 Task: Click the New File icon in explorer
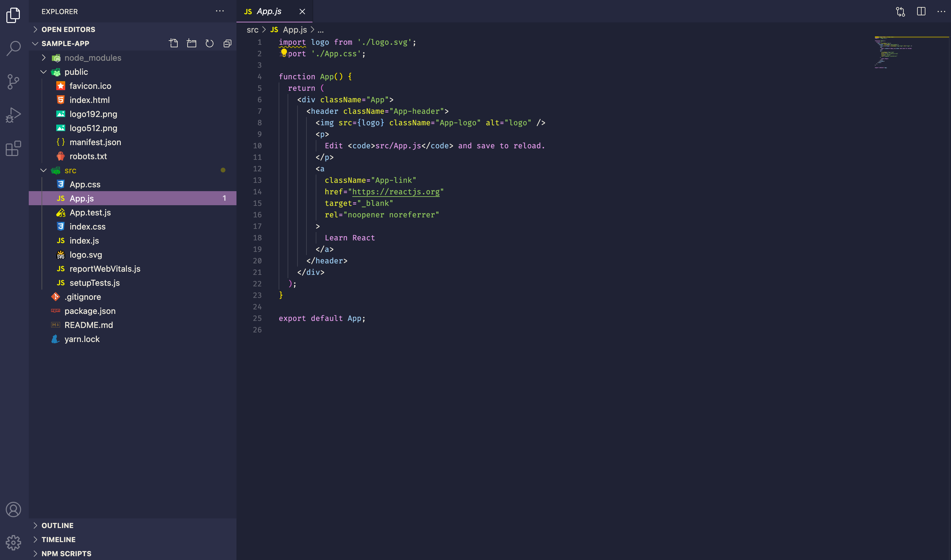[x=174, y=43]
